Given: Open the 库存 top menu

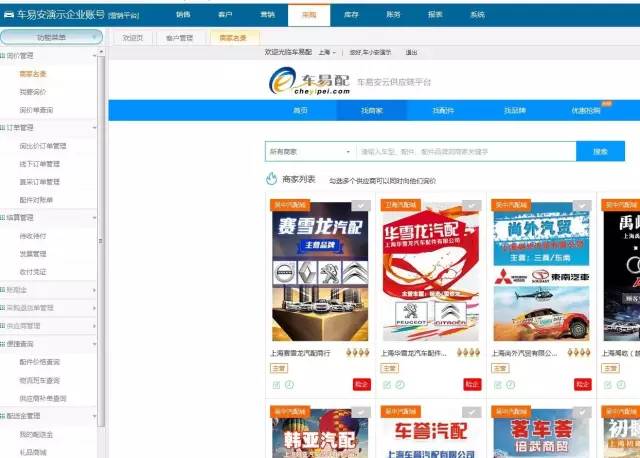Looking at the screenshot, I should (x=351, y=15).
